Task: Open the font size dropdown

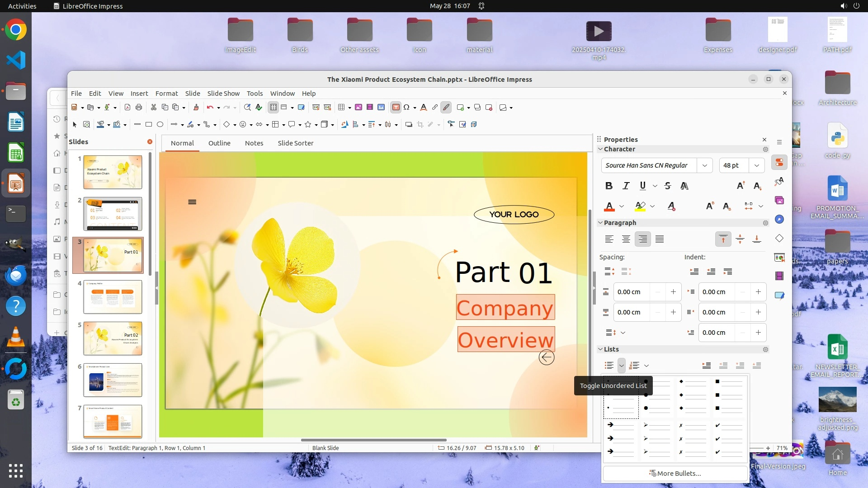Action: (756, 165)
